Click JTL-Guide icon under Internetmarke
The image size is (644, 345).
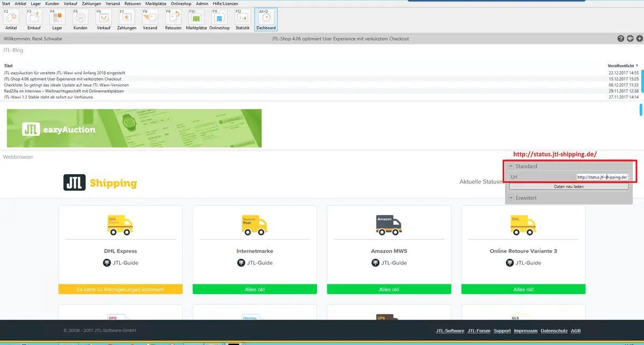(x=241, y=263)
